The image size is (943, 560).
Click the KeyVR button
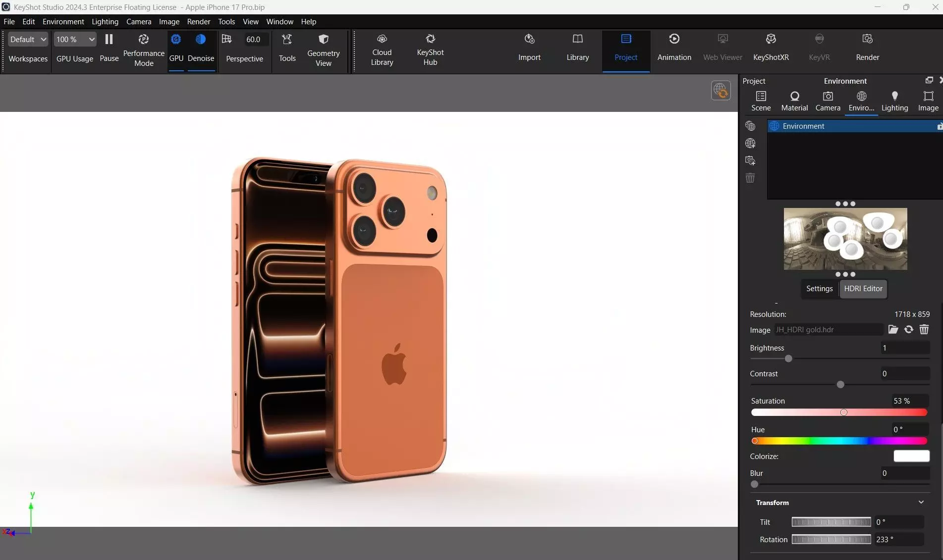(x=819, y=48)
